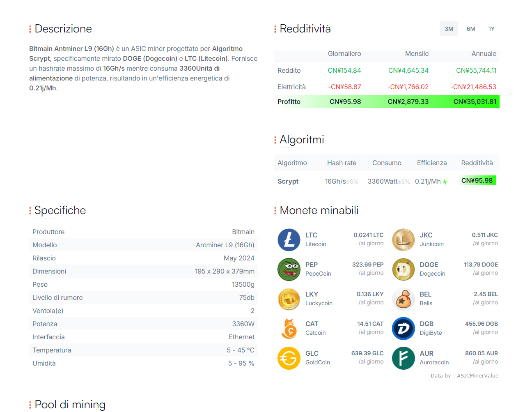This screenshot has width=532, height=412.
Task: Click the Auroracoin AUR green icon
Action: click(404, 358)
